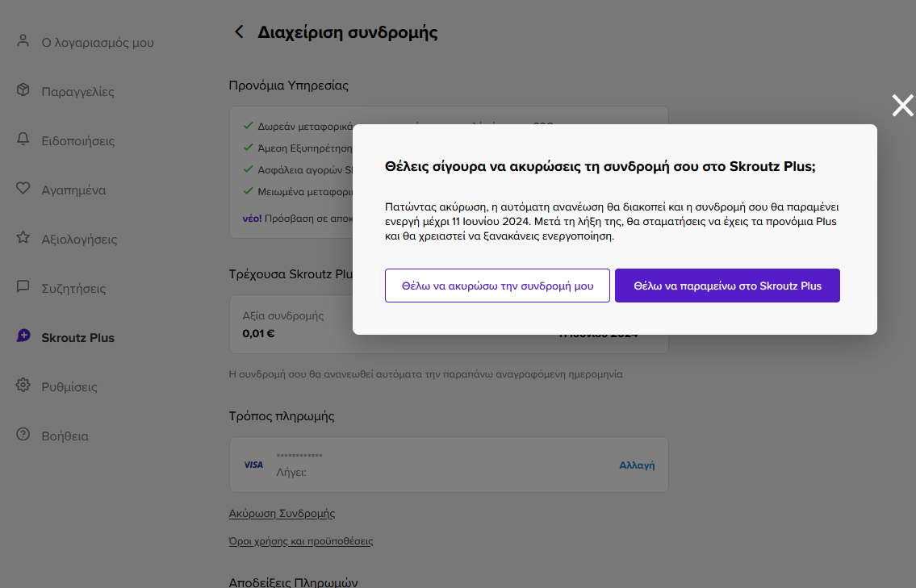This screenshot has height=588, width=916.
Task: Open Ο λογαριασμός μου menu item
Action: click(x=98, y=43)
